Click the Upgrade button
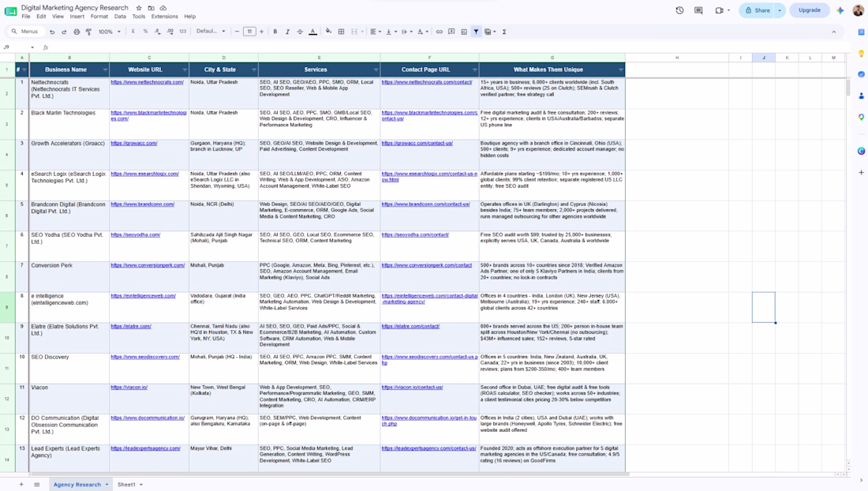 [810, 10]
